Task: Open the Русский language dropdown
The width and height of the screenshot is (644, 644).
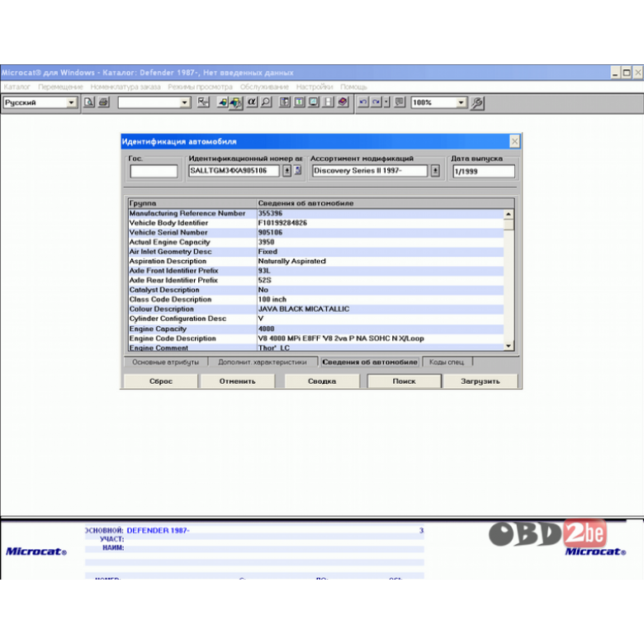Action: pos(71,102)
